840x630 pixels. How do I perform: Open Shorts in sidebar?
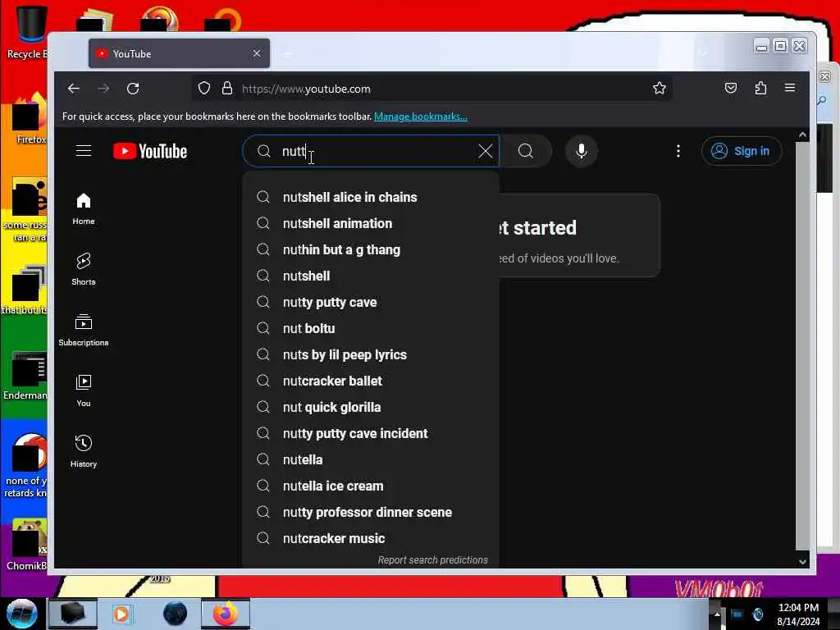click(x=84, y=269)
